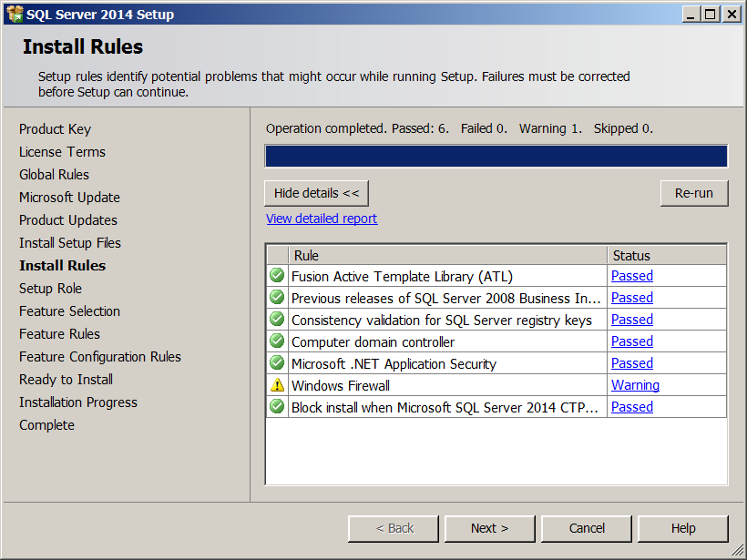Screen dimensions: 747x560
Task: Select Product Updates step in sidebar
Action: tap(68, 220)
